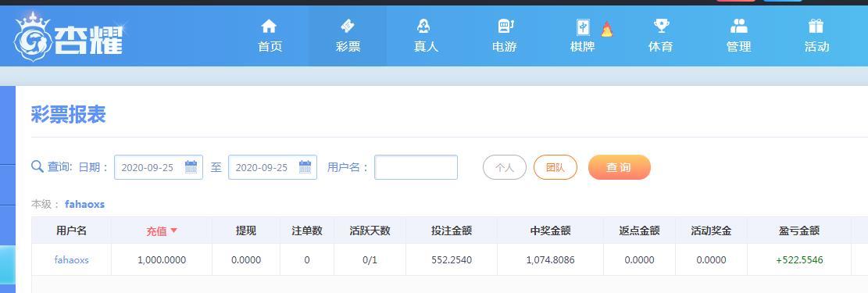Sort by 充值 using red arrow
Viewport: 868px width, 293px height.
tap(173, 230)
